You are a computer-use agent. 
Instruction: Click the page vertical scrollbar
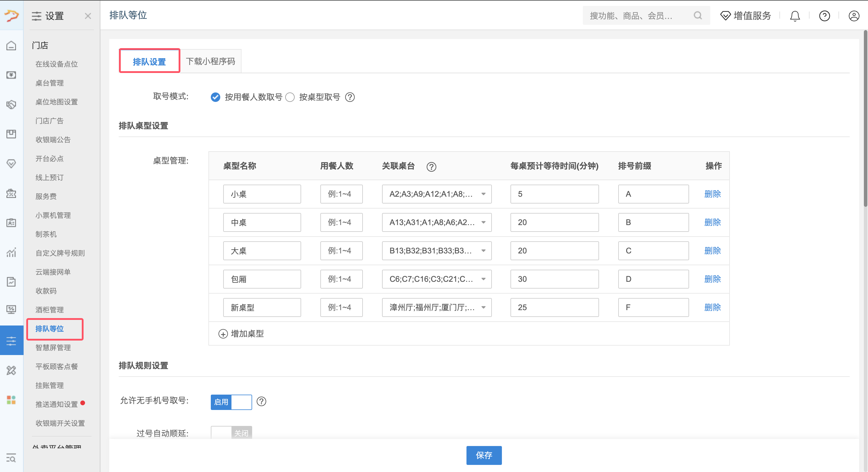(x=865, y=118)
